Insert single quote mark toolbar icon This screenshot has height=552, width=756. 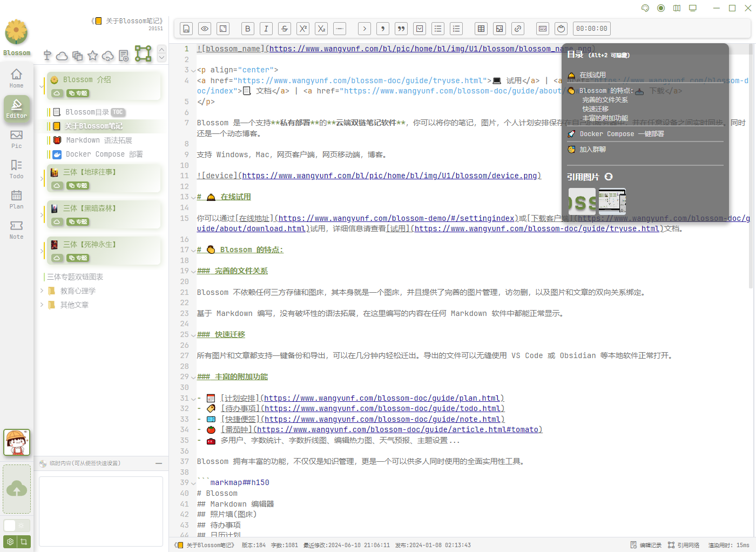(x=383, y=29)
